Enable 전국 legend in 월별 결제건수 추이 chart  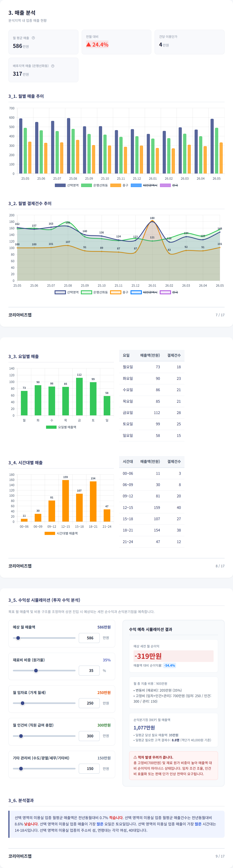click(169, 292)
